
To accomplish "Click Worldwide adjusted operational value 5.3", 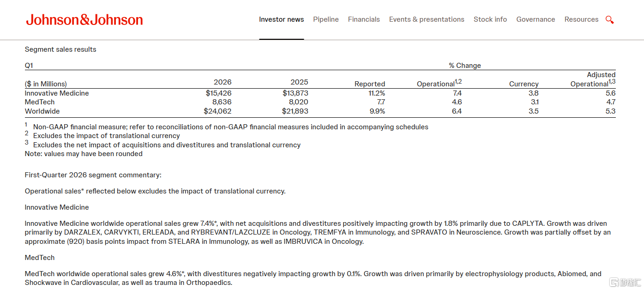I will pyautogui.click(x=611, y=111).
